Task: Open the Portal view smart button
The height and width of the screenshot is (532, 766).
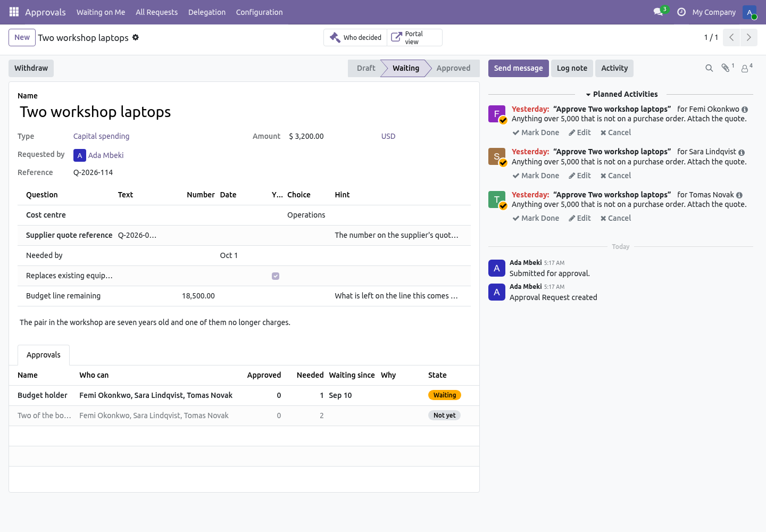Action: coord(414,37)
